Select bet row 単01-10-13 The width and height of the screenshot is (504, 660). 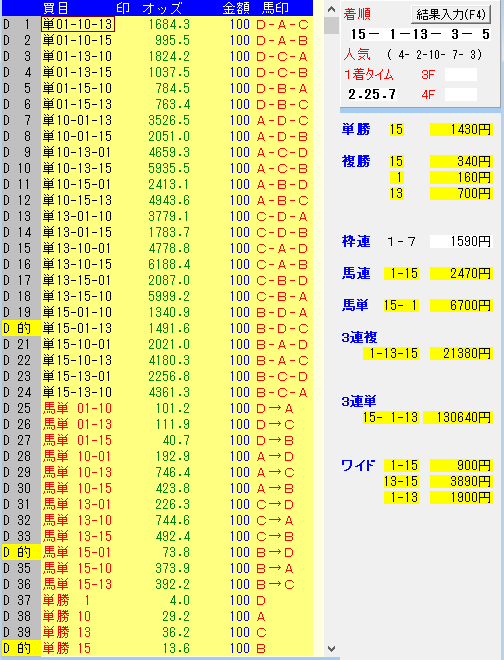[157, 24]
